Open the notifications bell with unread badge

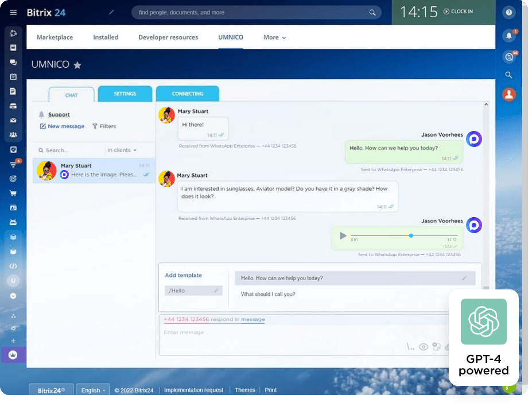point(508,36)
